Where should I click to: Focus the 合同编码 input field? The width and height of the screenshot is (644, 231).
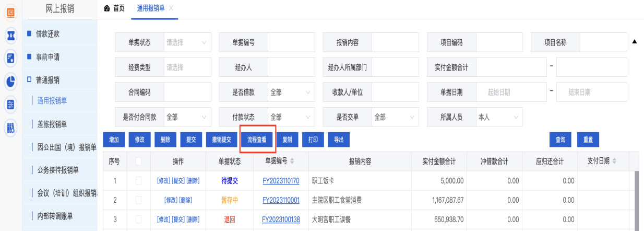[187, 92]
